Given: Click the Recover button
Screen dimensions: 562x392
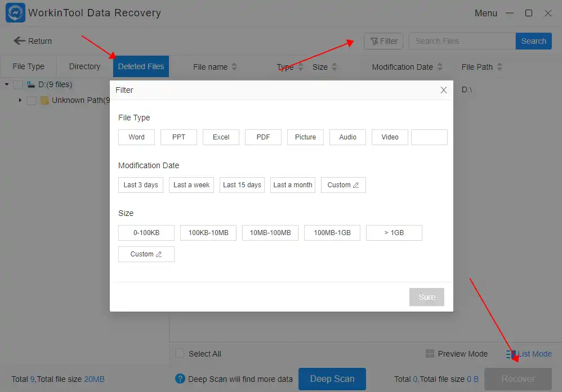Looking at the screenshot, I should 518,379.
